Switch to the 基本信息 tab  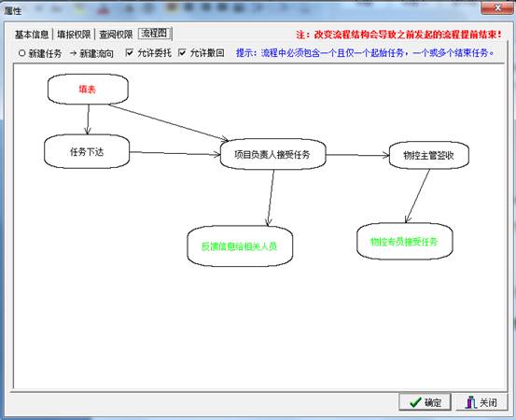pyautogui.click(x=32, y=35)
